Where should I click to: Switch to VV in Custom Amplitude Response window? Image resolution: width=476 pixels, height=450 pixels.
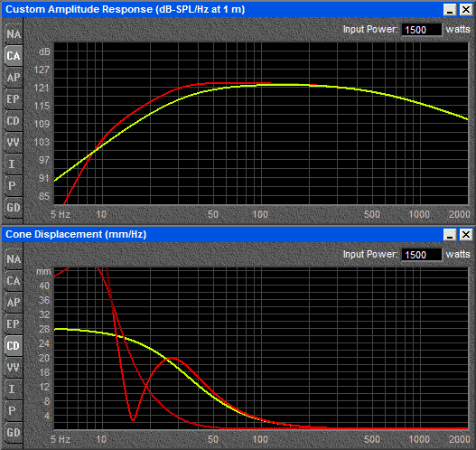click(x=14, y=142)
